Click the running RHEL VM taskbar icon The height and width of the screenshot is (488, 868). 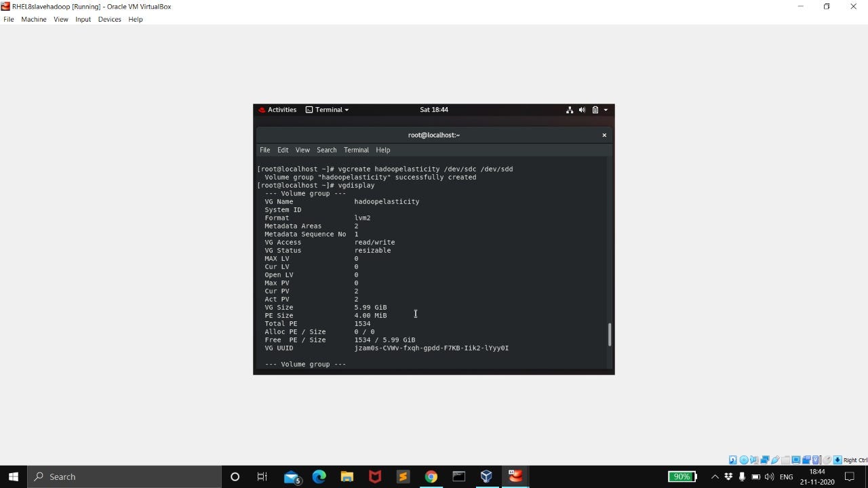pos(515,476)
